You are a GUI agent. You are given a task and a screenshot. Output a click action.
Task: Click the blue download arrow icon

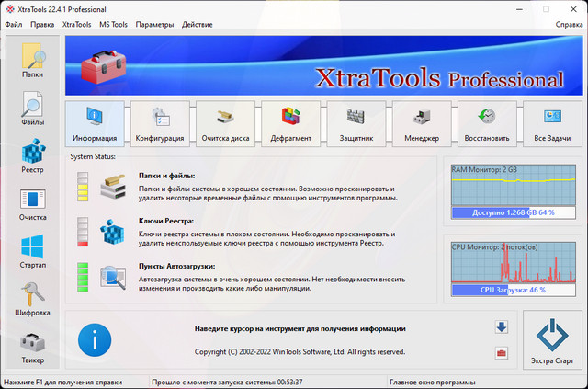(x=501, y=327)
